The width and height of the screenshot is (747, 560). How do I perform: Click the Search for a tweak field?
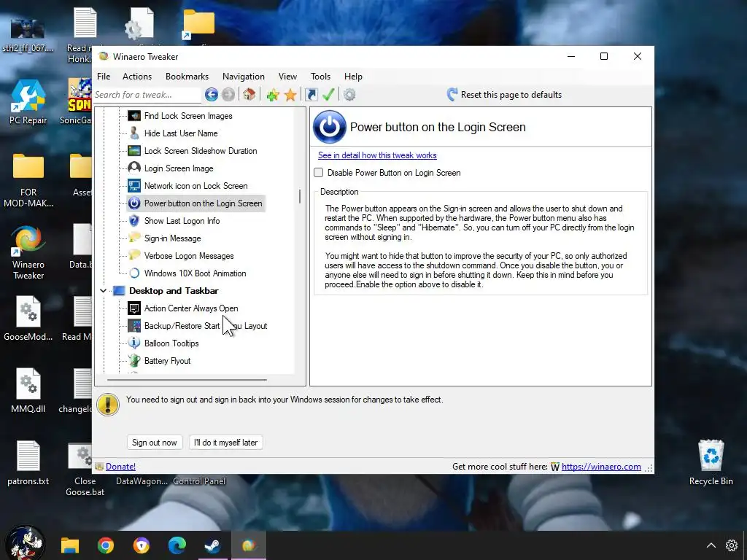coord(147,95)
